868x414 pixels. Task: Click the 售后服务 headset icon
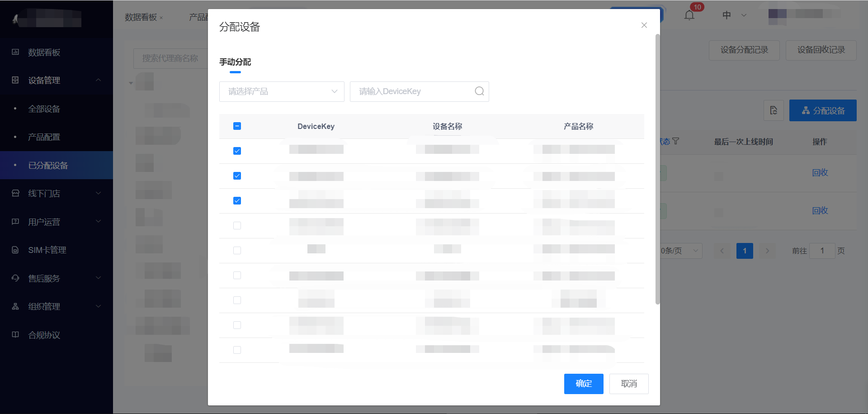click(15, 278)
